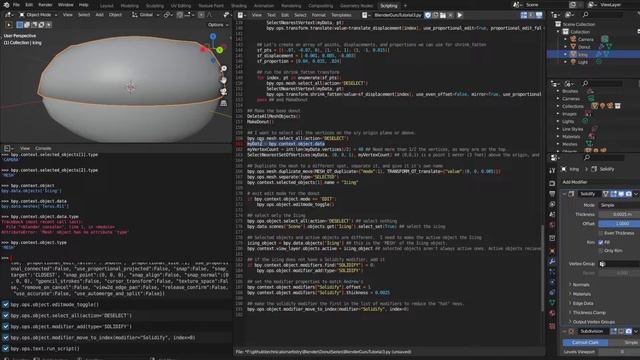Open the viewport Options dropdown
The height and width of the screenshot is (360, 640).
pos(218,25)
